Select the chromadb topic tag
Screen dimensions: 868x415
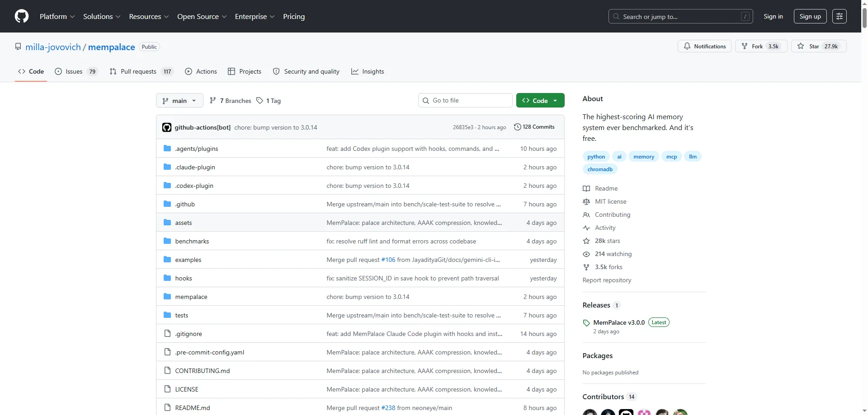pos(600,169)
